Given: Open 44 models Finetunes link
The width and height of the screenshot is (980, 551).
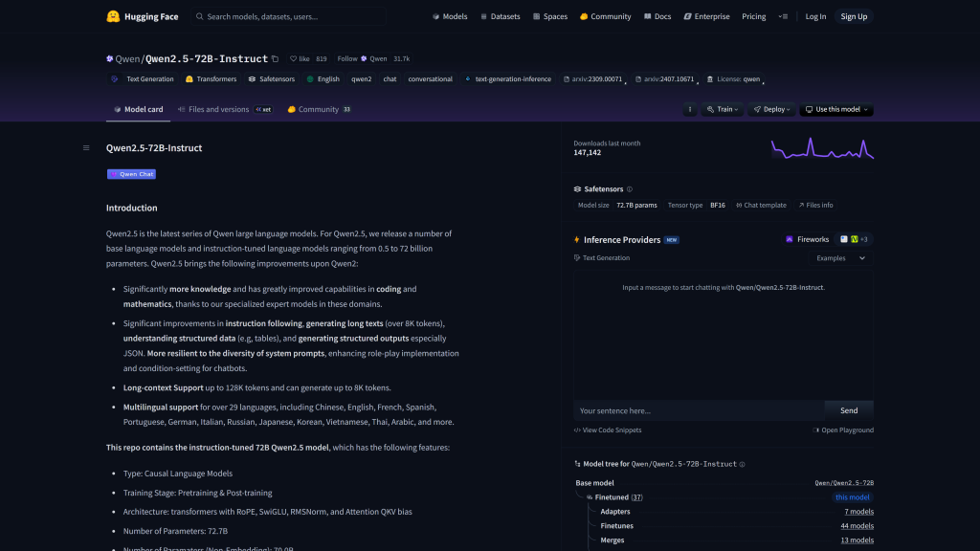Looking at the screenshot, I should point(857,526).
